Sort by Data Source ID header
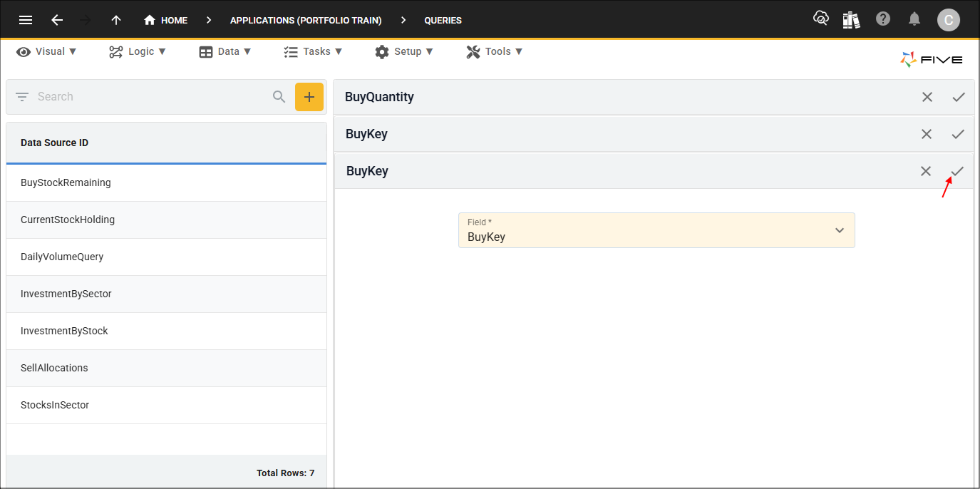The width and height of the screenshot is (980, 489). pyautogui.click(x=55, y=143)
